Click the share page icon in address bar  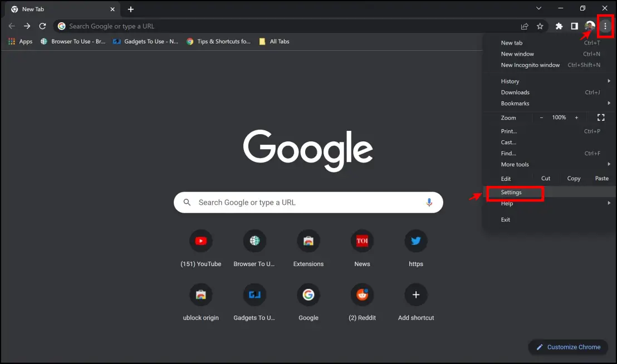525,26
